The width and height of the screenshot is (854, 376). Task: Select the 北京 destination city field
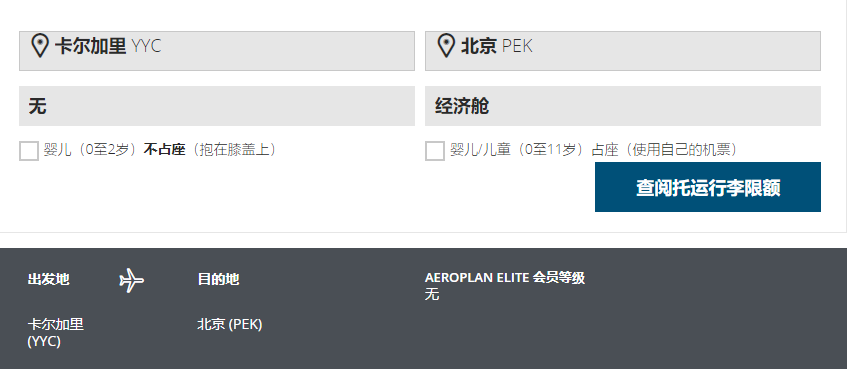point(623,51)
